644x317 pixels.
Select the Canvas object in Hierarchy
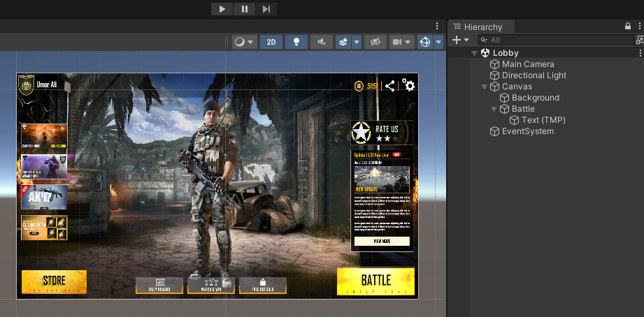[517, 87]
